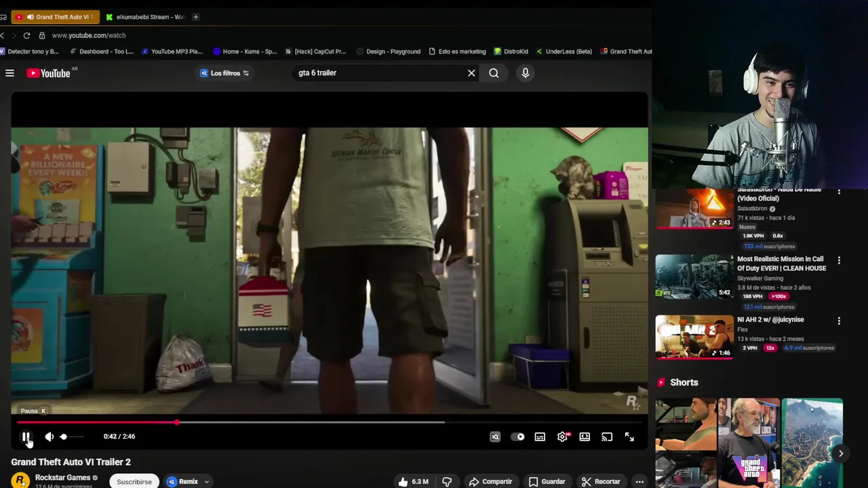Open options for Call of Duty video
Screen dimensions: 868x488
tap(839, 260)
